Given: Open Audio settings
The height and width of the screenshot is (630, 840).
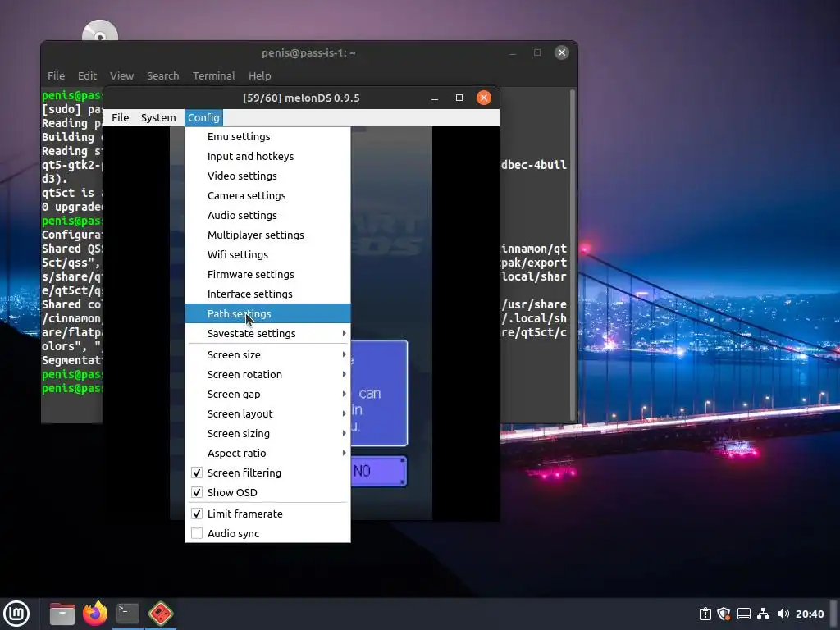Looking at the screenshot, I should [268, 216].
